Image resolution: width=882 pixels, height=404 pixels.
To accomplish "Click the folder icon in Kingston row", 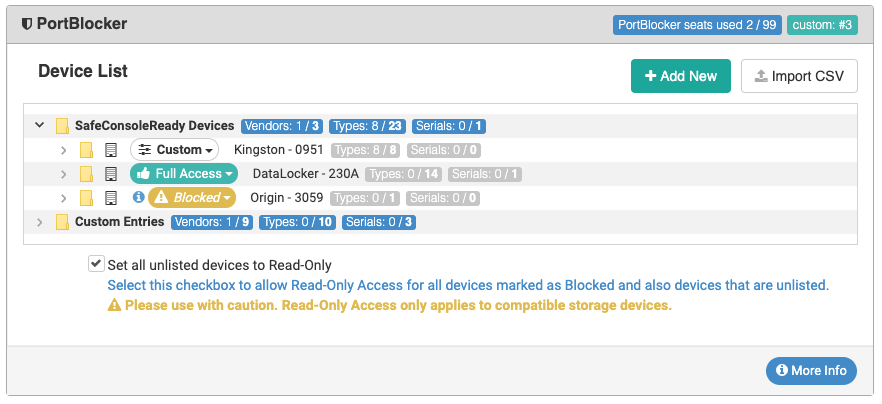I will tap(86, 150).
